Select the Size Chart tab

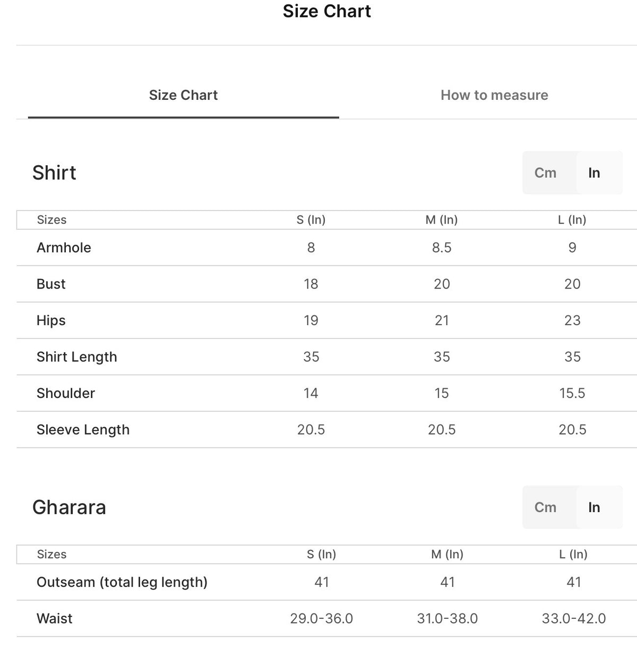183,95
